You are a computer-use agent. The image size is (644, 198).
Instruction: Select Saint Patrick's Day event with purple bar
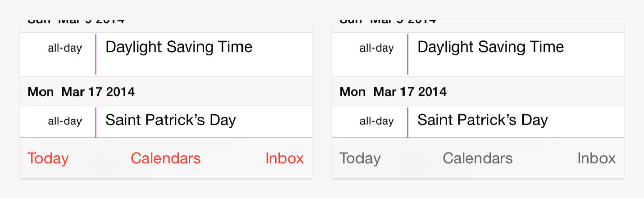pyautogui.click(x=166, y=122)
